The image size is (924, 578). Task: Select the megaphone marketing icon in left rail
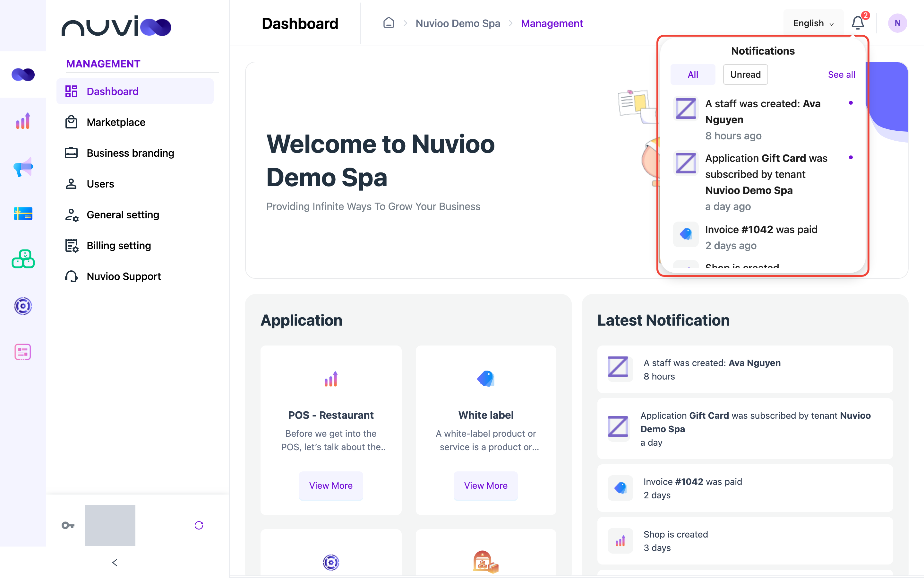click(x=23, y=167)
